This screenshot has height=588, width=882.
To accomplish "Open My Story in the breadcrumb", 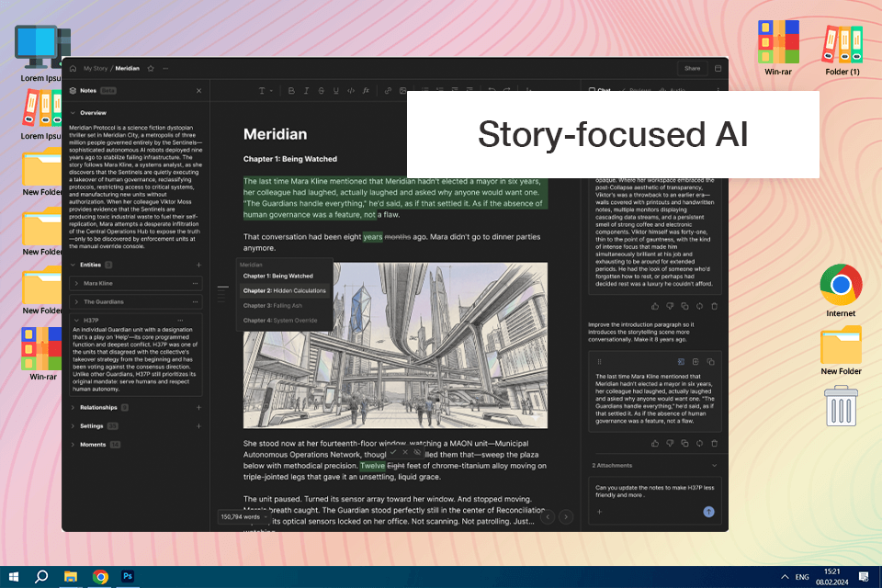I will (95, 69).
